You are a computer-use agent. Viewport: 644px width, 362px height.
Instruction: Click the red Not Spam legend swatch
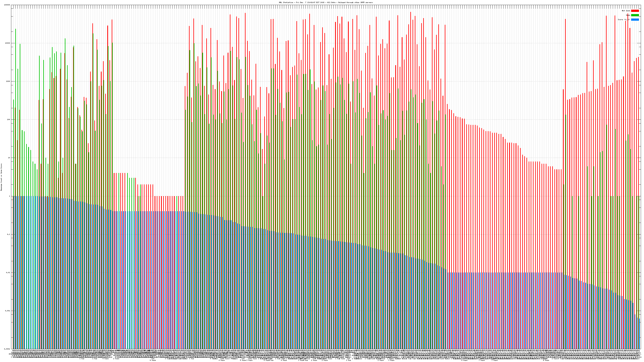pyautogui.click(x=635, y=11)
